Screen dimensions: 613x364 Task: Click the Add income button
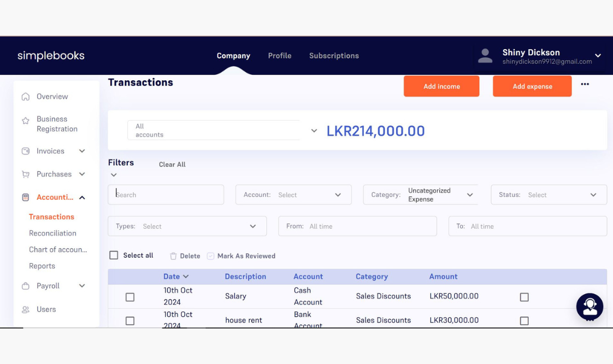441,86
